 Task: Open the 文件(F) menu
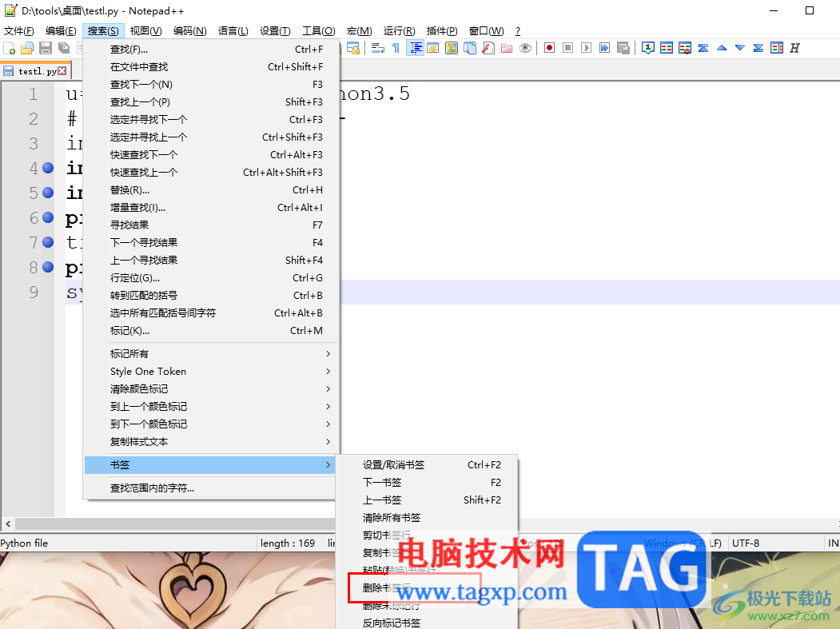coord(18,31)
